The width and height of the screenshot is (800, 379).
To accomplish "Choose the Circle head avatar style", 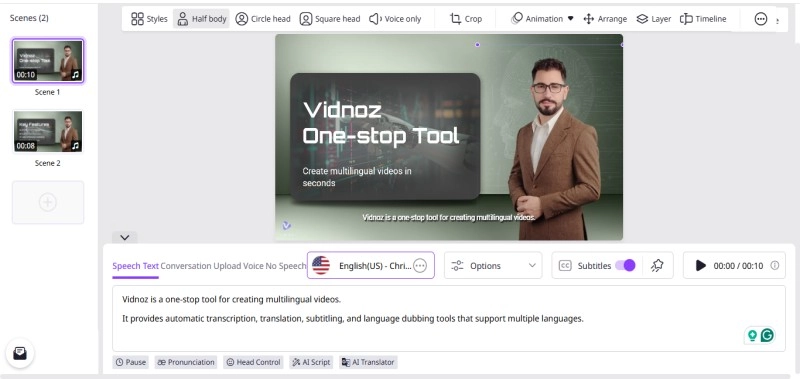I will pyautogui.click(x=263, y=19).
